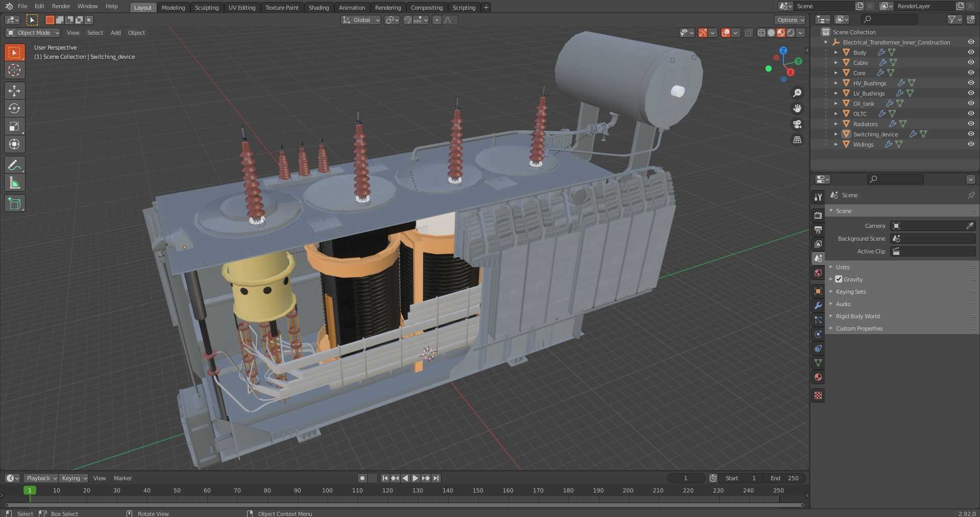Viewport: 980px width, 517px height.
Task: Select solid viewport shading sphere
Action: click(x=771, y=33)
